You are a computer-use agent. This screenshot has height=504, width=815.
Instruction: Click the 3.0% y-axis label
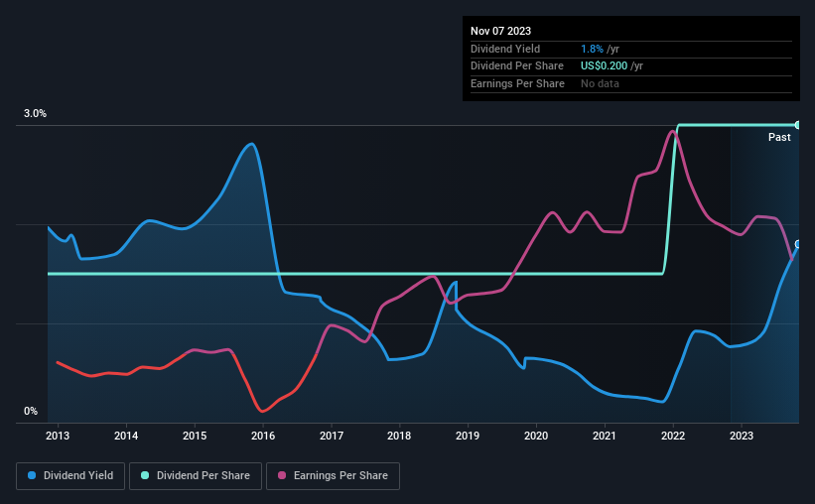click(36, 114)
